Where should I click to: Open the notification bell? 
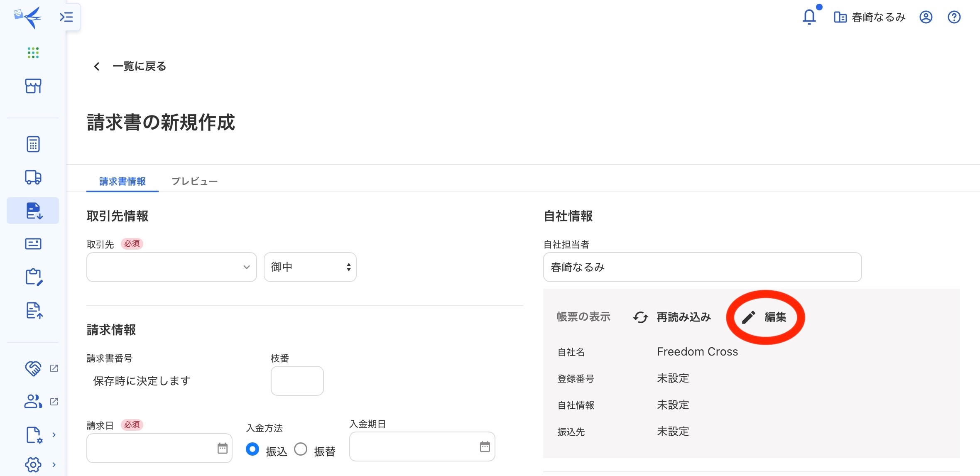[x=809, y=17]
